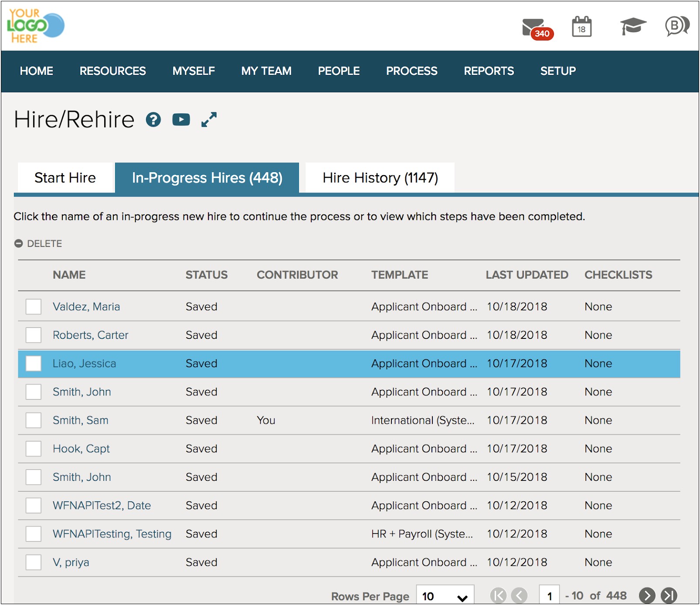
Task: Select the checkbox for Liao, Jessica
Action: 34,363
